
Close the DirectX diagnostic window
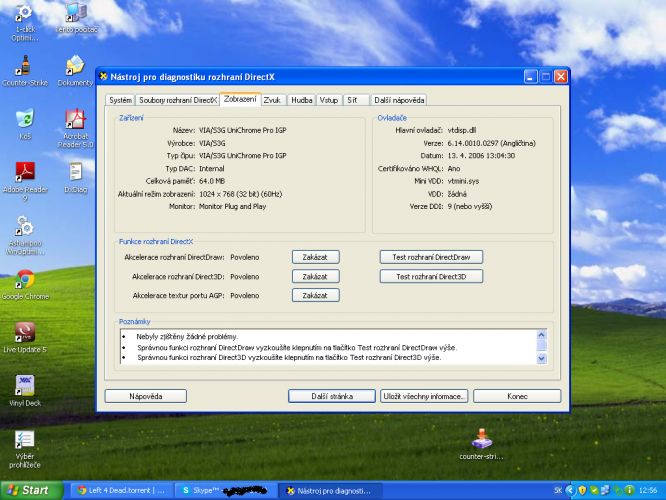(561, 77)
